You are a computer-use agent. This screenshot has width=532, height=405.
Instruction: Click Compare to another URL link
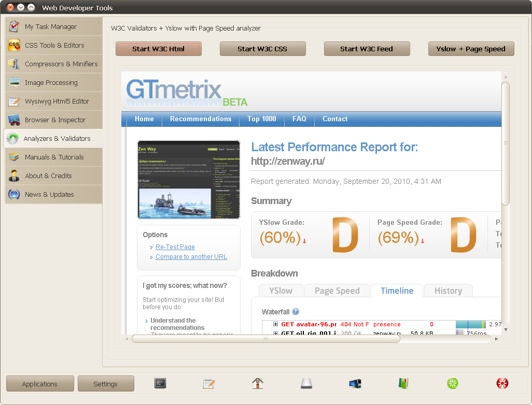pyautogui.click(x=191, y=256)
